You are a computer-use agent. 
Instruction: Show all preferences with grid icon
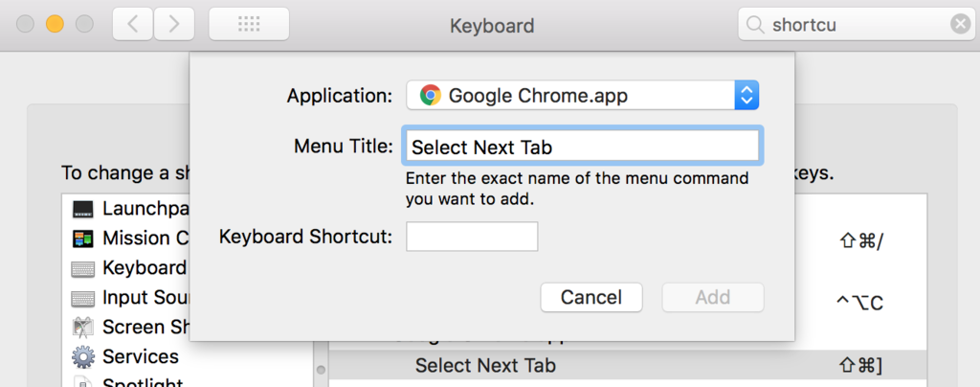click(249, 24)
